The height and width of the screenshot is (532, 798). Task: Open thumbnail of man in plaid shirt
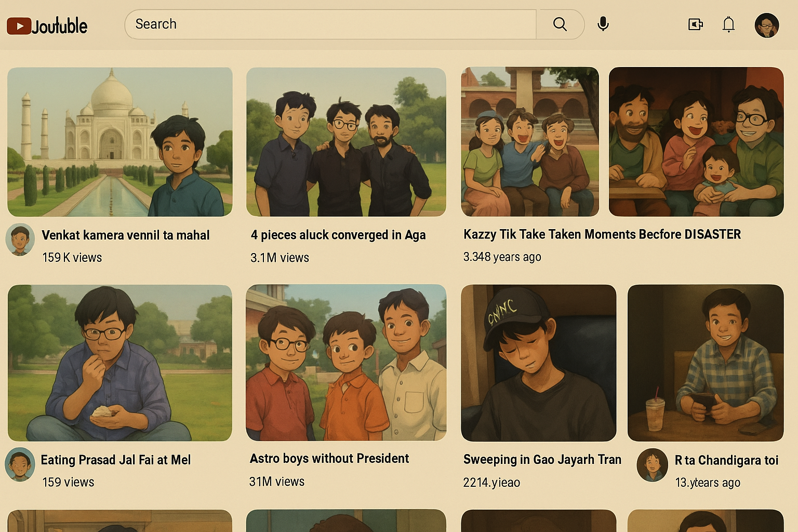705,363
